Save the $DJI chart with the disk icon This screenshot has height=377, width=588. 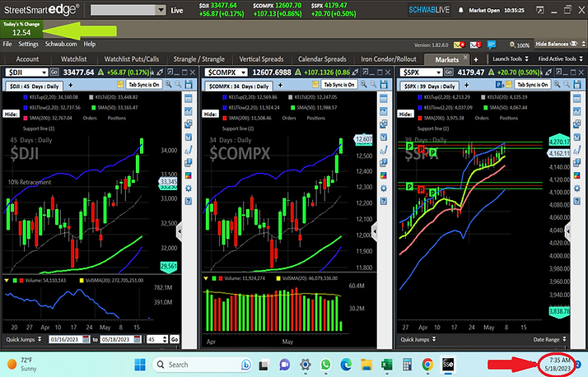[x=189, y=85]
